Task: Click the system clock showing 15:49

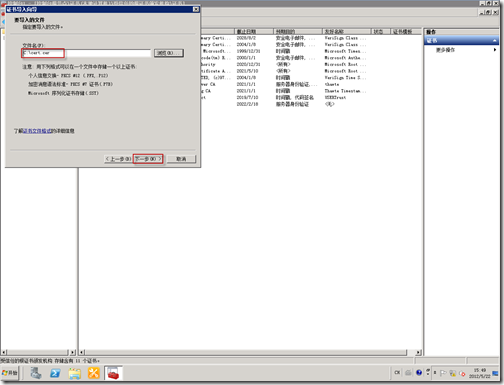Action: (x=480, y=373)
